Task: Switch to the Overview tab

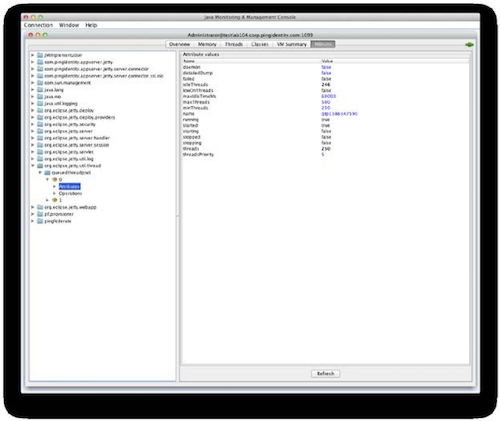Action: [x=179, y=44]
